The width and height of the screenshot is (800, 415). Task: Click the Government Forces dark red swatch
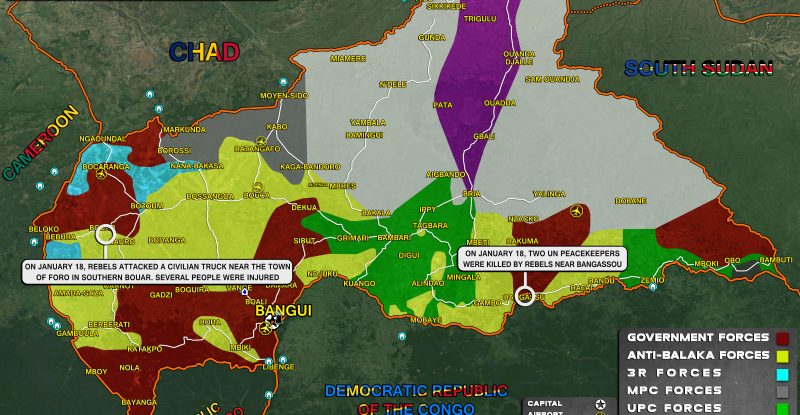pos(784,337)
